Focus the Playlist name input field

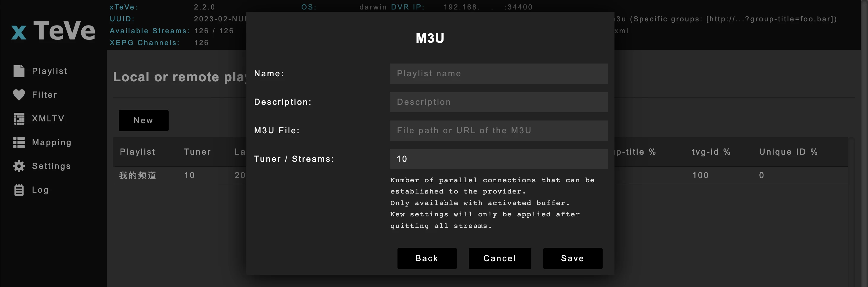point(499,73)
